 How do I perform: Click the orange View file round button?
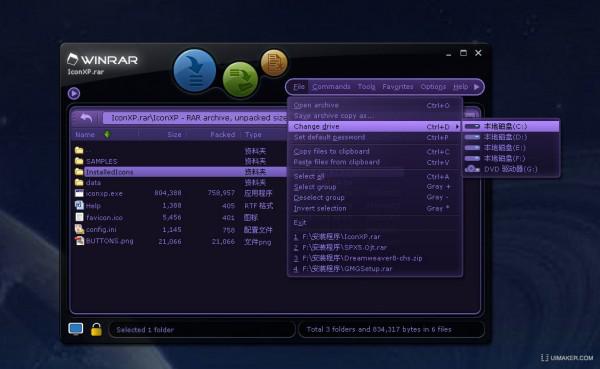[x=274, y=62]
